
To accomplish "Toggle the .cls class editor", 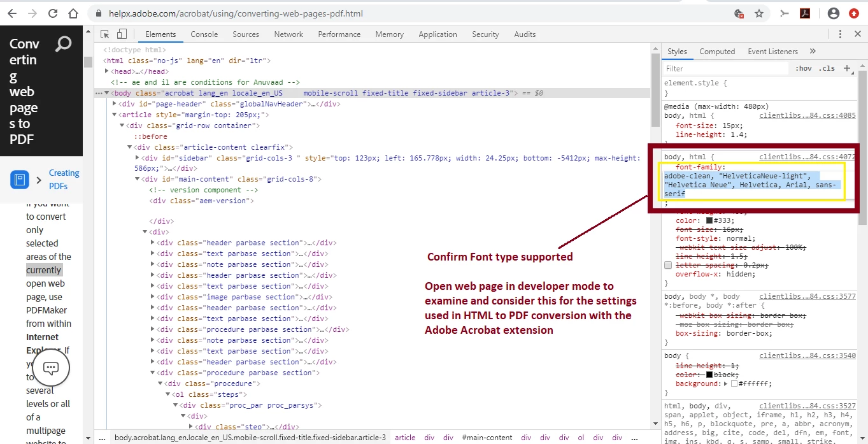I will [x=827, y=68].
